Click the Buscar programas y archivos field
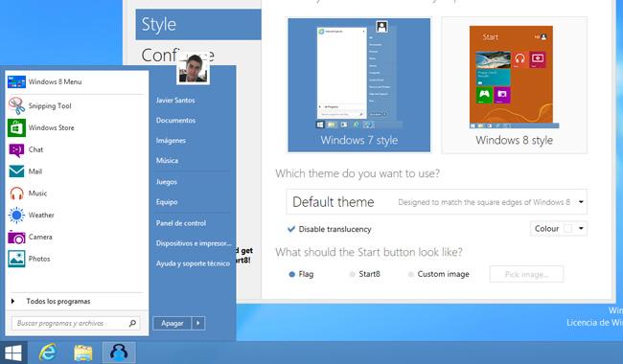Image resolution: width=623 pixels, height=364 pixels. click(x=76, y=323)
